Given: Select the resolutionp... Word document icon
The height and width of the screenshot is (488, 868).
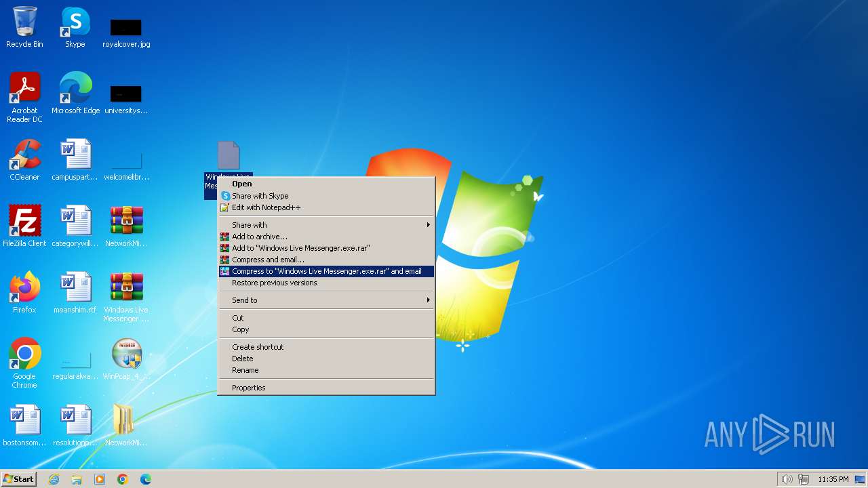Looking at the screenshot, I should pyautogui.click(x=75, y=426).
